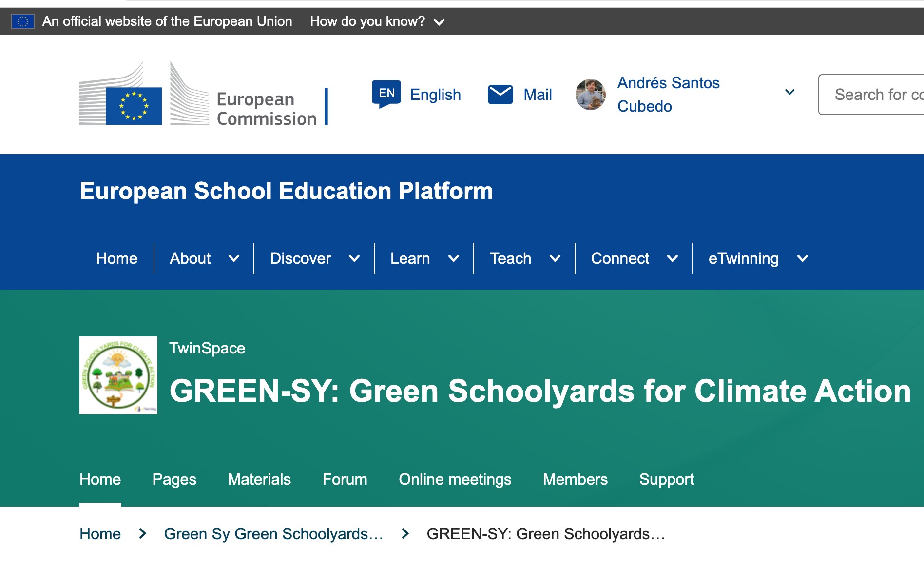Image resolution: width=924 pixels, height=569 pixels.
Task: Expand the user account dropdown chevron
Action: tap(790, 92)
